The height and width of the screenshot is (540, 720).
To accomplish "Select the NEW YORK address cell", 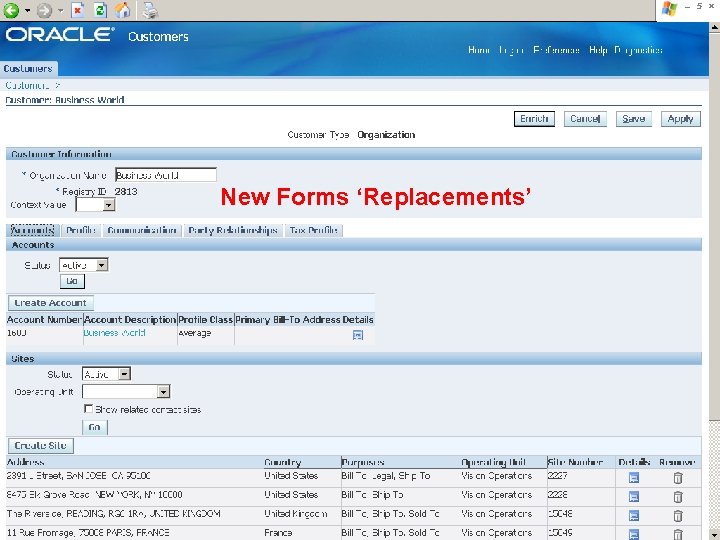I will pyautogui.click(x=95, y=495).
